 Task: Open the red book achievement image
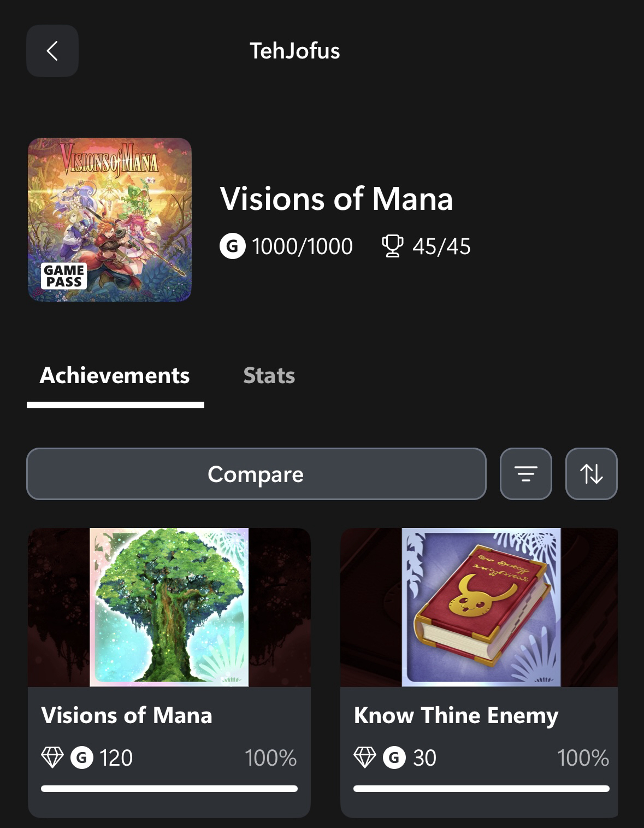(481, 607)
